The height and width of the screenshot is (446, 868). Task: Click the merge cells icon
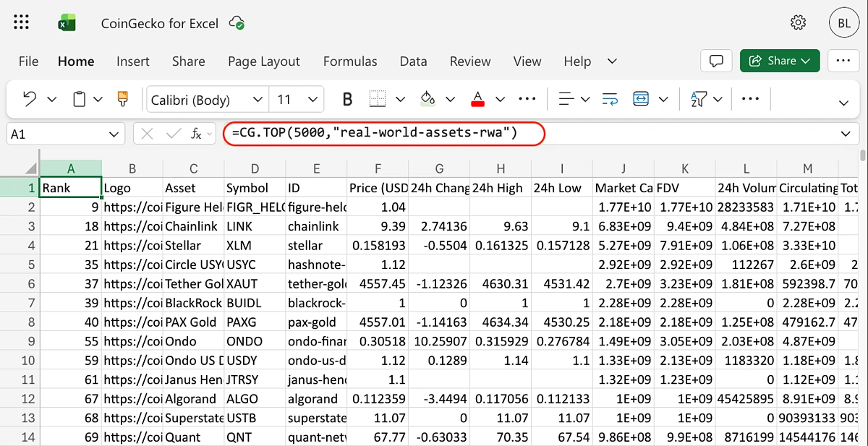(x=641, y=99)
